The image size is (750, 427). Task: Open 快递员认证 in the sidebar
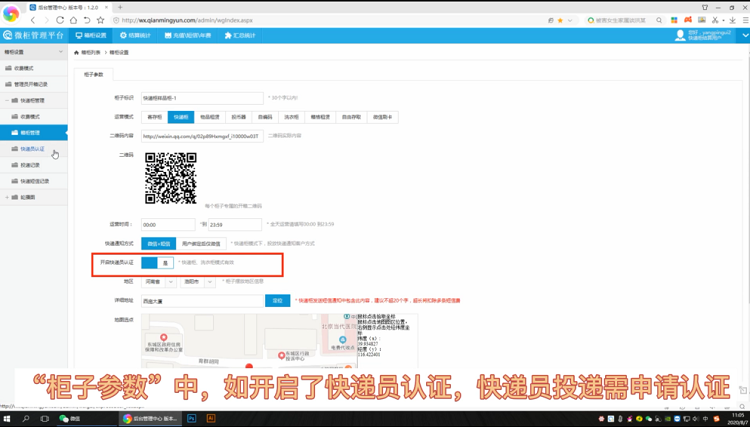[32, 149]
